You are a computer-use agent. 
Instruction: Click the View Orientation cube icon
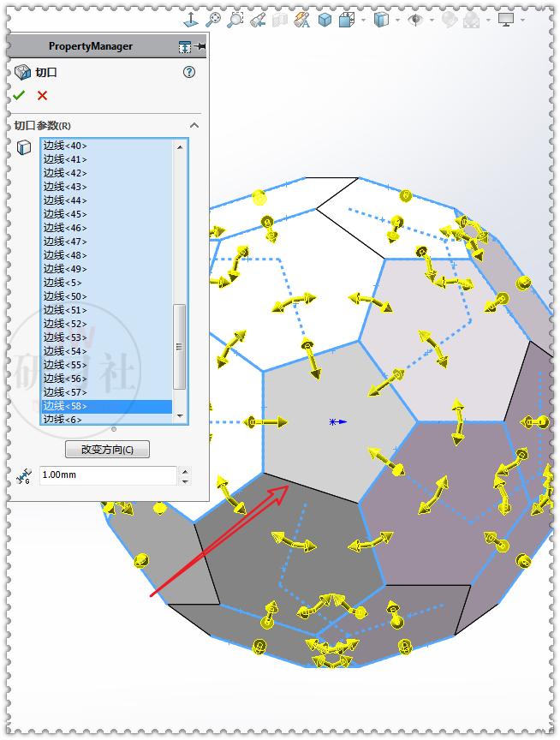tap(347, 20)
